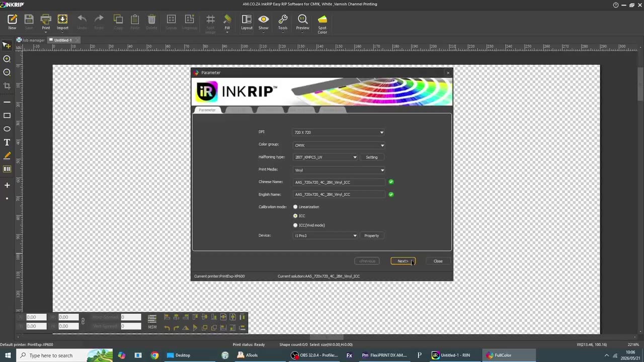This screenshot has width=644, height=362.
Task: Click the Windows Start button
Action: (8, 355)
